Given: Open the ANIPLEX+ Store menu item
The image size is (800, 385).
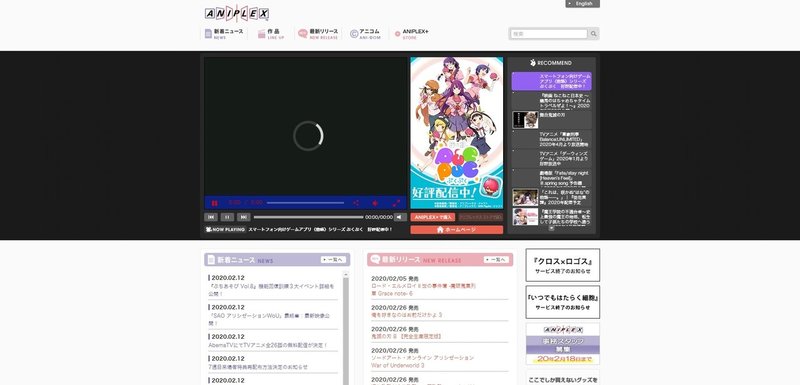Looking at the screenshot, I should [x=411, y=34].
